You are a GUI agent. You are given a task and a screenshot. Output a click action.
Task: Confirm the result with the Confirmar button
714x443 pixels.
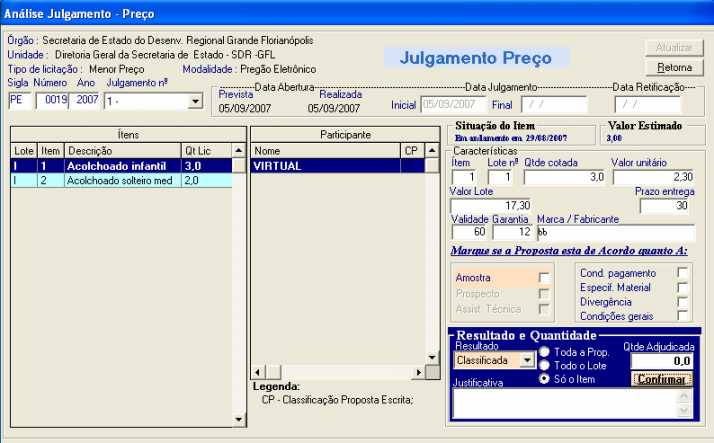coord(662,379)
